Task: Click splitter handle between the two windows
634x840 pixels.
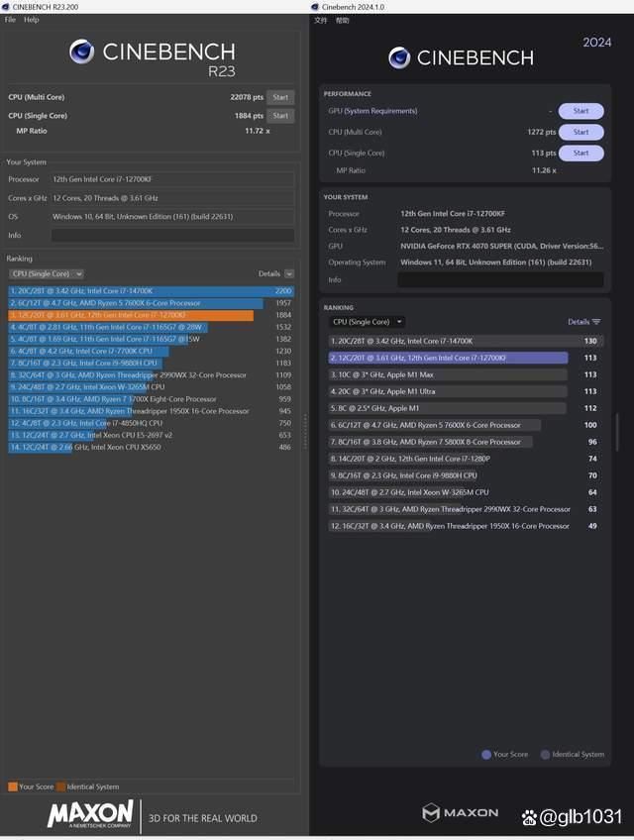Action: coord(305,432)
